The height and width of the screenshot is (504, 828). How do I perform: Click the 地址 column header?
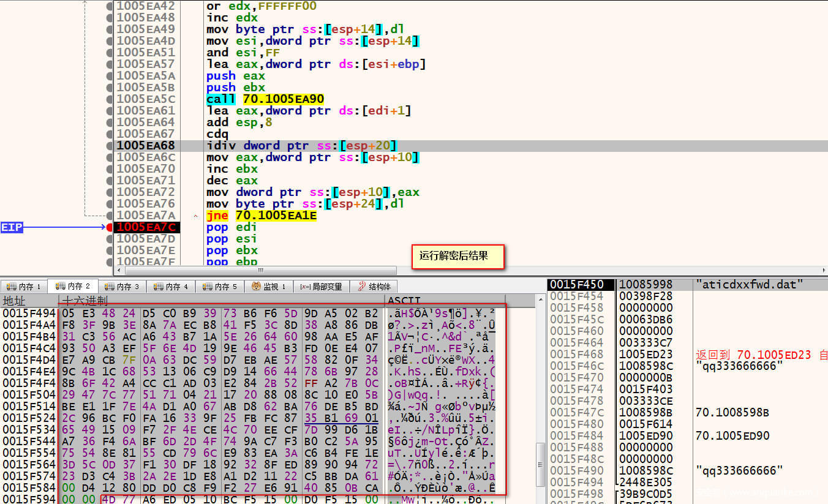(13, 301)
